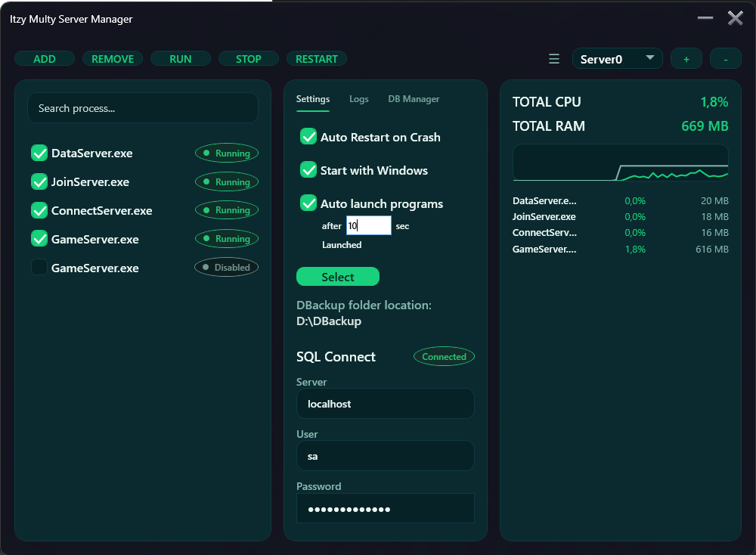756x555 pixels.
Task: Uncheck the DataServer.exe process
Action: [x=39, y=153]
